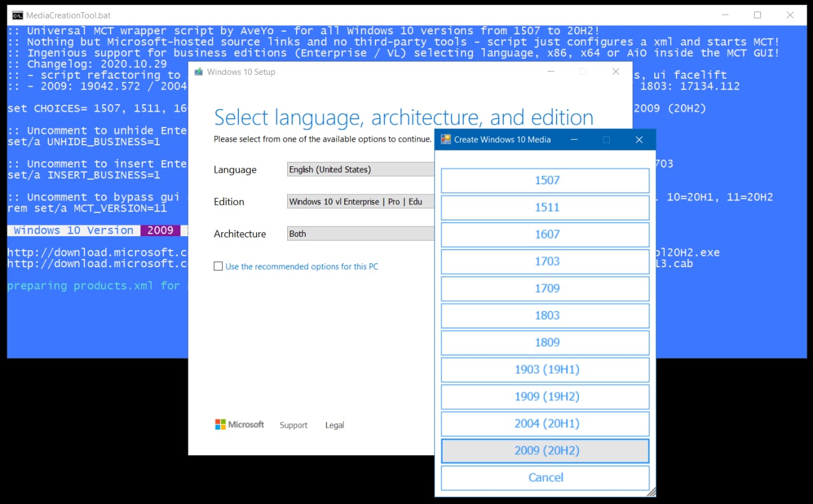Click the Windows 10 Setup title icon
Viewport: 813px width, 504px height.
coord(198,72)
